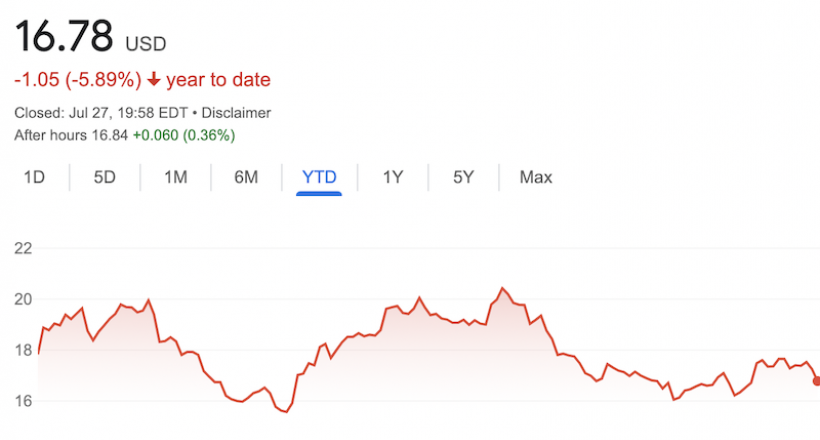Click the USD currency label
820x440 pixels.
click(x=145, y=44)
